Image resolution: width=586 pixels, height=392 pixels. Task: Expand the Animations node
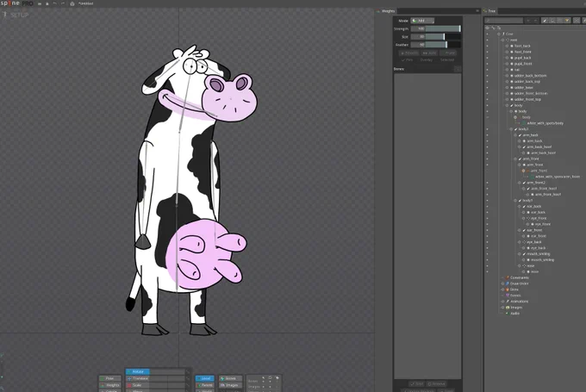pos(503,302)
